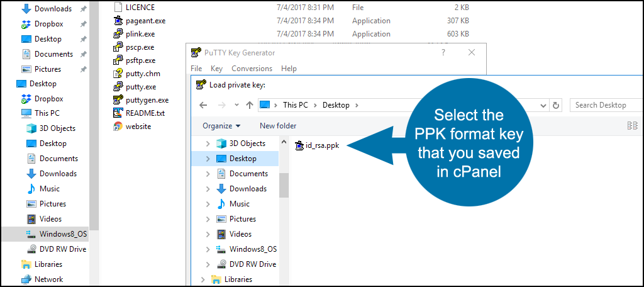
Task: Select pageant.exe file icon
Action: pyautogui.click(x=118, y=21)
